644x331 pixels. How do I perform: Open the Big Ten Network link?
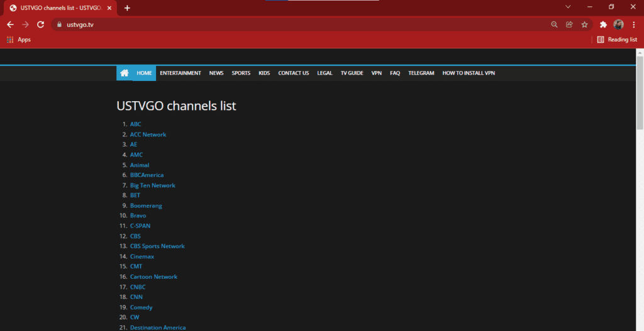click(x=152, y=185)
